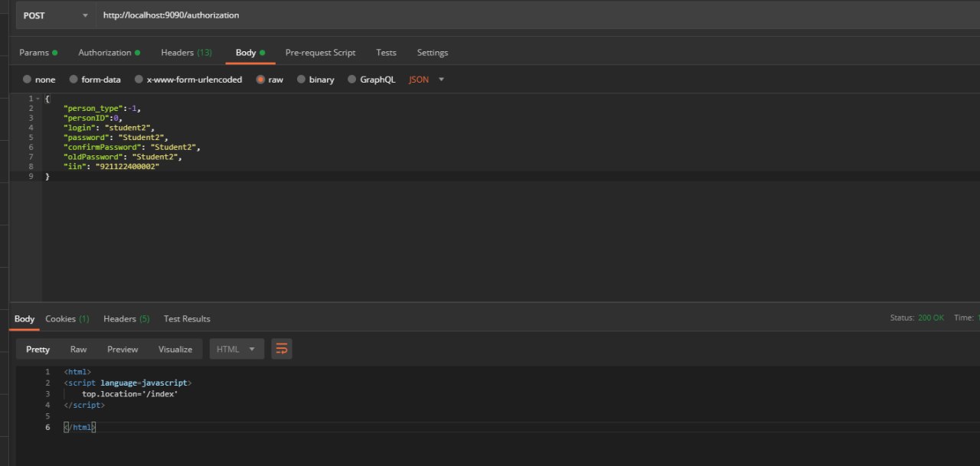The image size is (980, 466).
Task: Switch response view to Pretty
Action: pyautogui.click(x=38, y=350)
